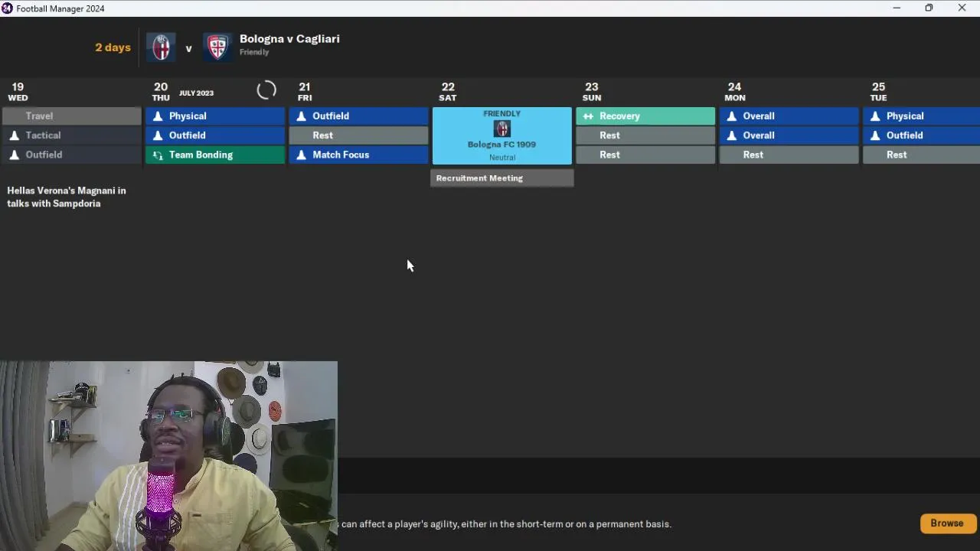The width and height of the screenshot is (980, 551).
Task: Click the Team Bonding session icon
Action: click(x=158, y=155)
